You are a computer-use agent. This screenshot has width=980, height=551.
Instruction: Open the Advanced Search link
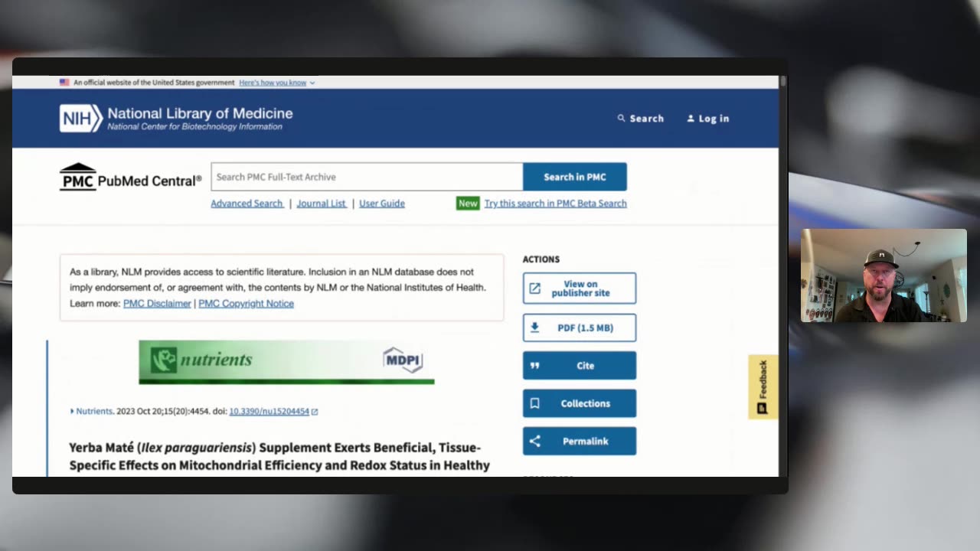247,204
